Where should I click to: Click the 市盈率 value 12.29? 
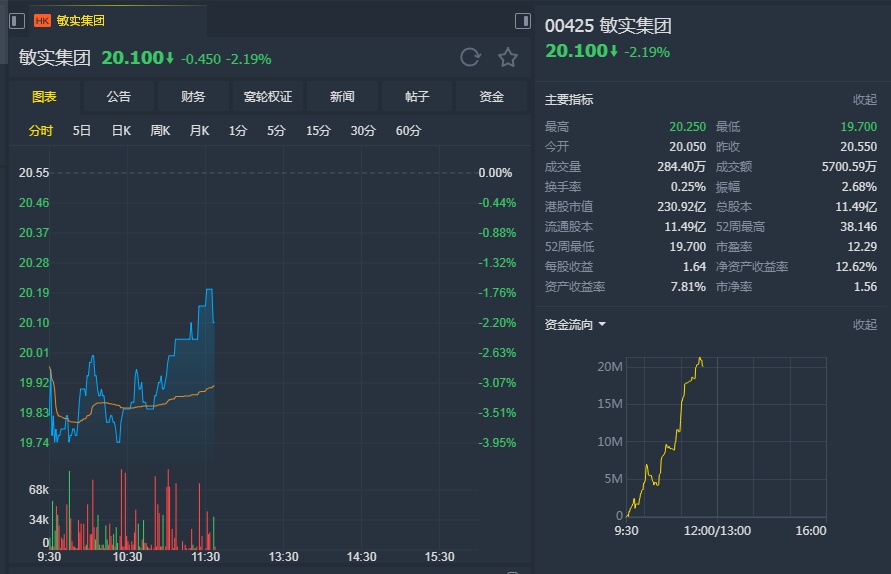862,247
